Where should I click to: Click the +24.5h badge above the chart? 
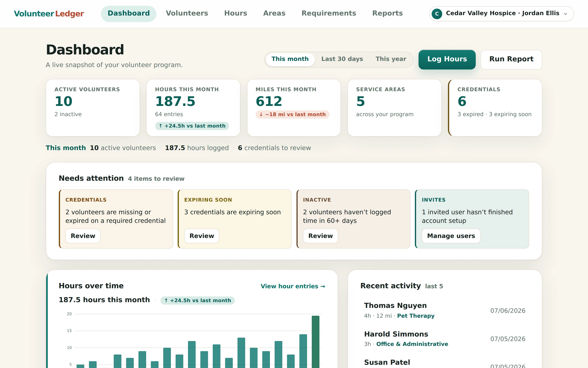pyautogui.click(x=198, y=301)
